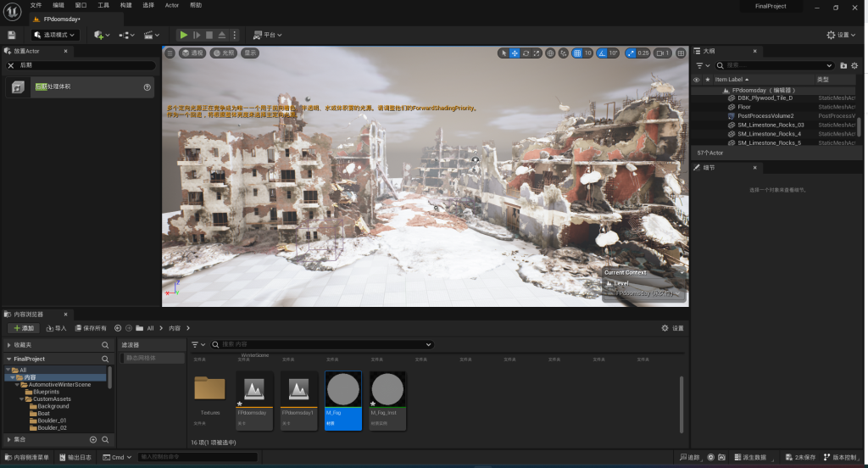868x468 pixels.
Task: Open the Actor menu in the menu bar
Action: pyautogui.click(x=172, y=6)
